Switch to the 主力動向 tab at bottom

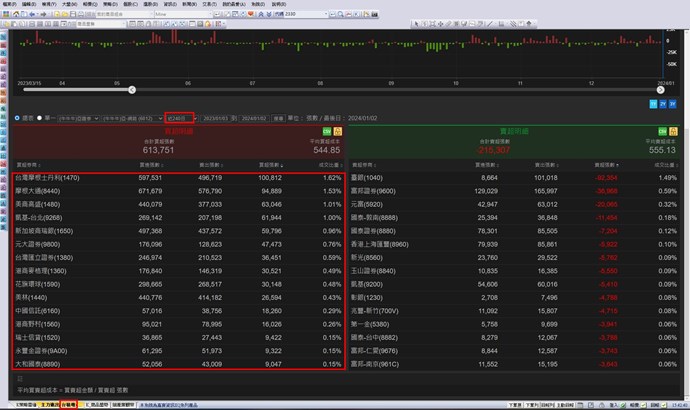point(48,405)
